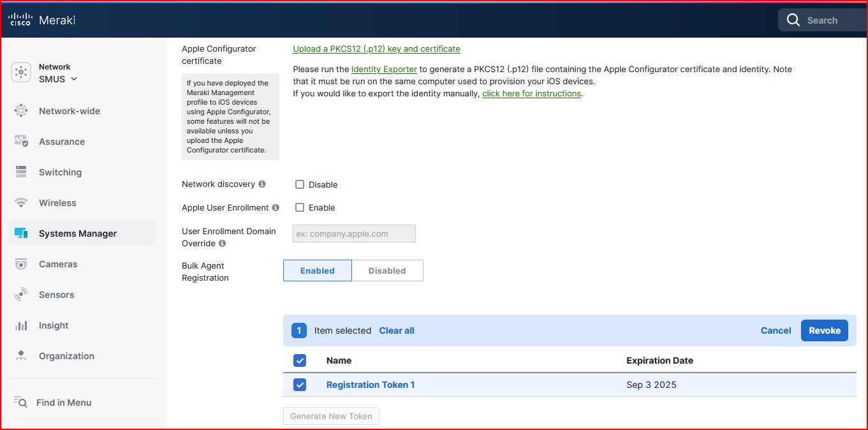
Task: Uncheck the Registration Token 1 checkbox
Action: point(300,385)
